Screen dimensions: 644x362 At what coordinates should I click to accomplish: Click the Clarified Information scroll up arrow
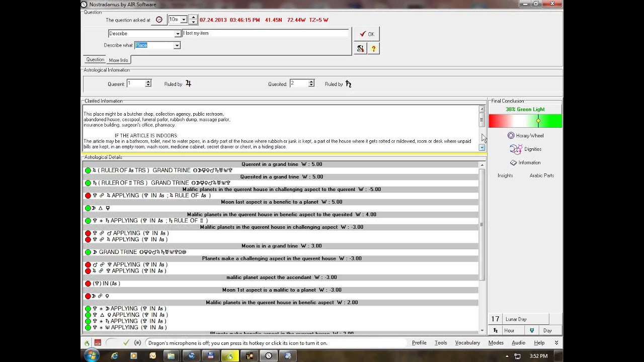point(482,109)
